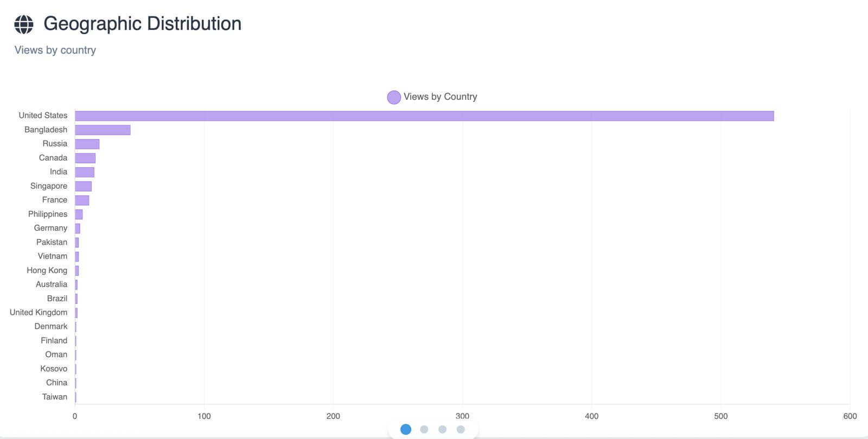
Task: Click the Views by country subtitle
Action: [x=55, y=50]
